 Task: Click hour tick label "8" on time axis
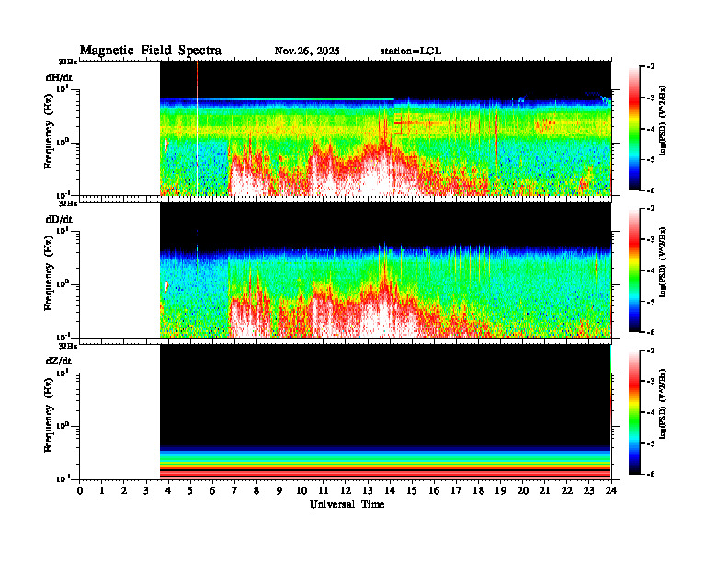tap(256, 491)
